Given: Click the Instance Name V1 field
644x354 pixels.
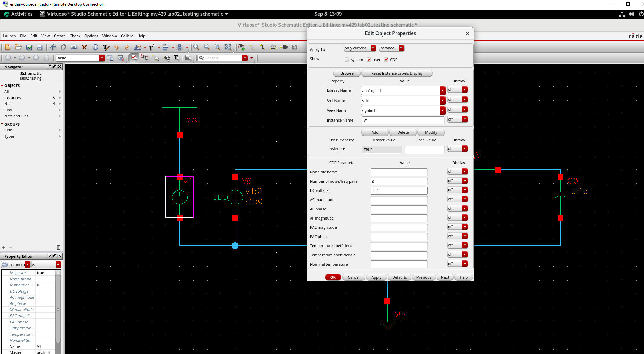Looking at the screenshot, I should [x=403, y=120].
